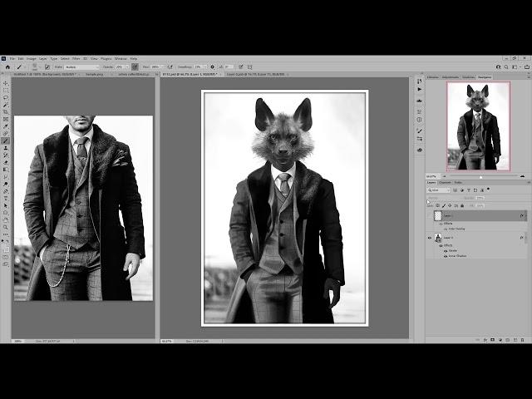Open the collapsed Actions panel play icon
The height and width of the screenshot is (399, 532).
420,90
